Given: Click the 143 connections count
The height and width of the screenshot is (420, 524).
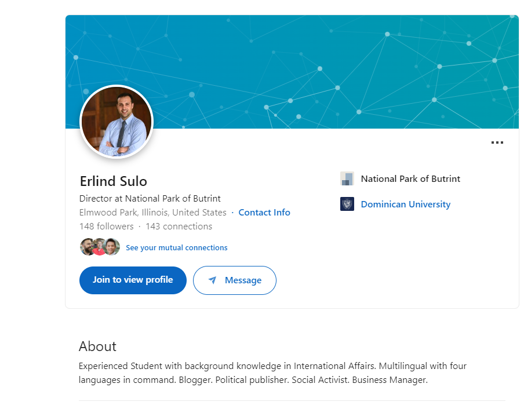Looking at the screenshot, I should [x=179, y=227].
